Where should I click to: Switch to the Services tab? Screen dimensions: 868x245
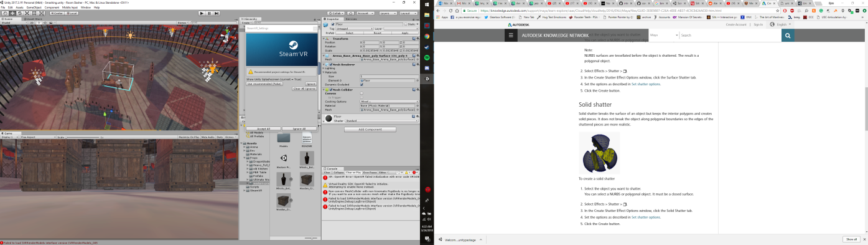(351, 19)
